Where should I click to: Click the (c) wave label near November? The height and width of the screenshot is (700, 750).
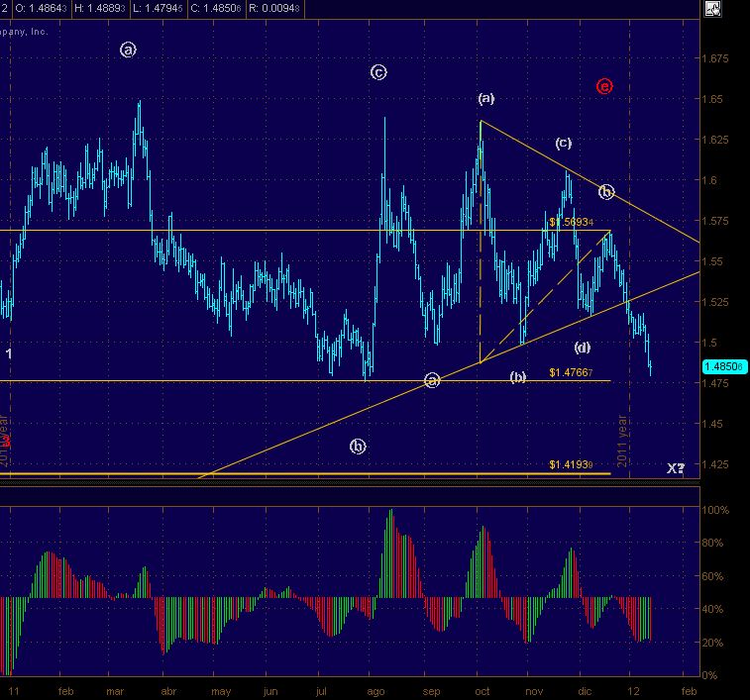(564, 143)
